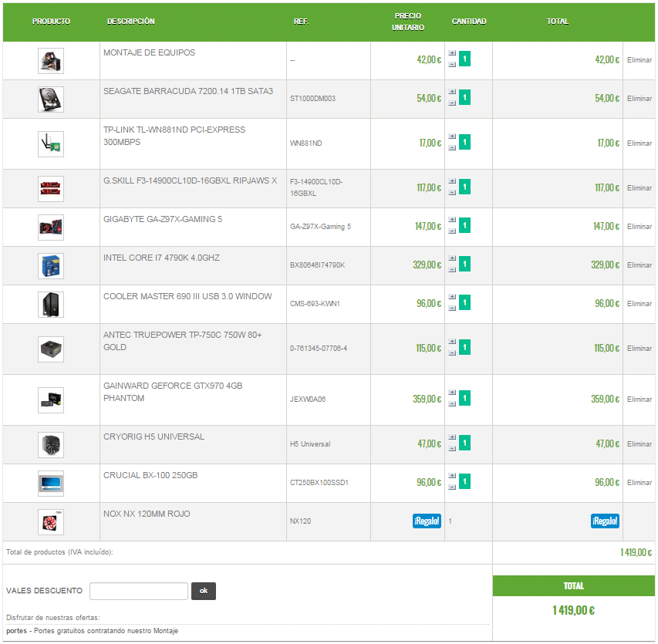Image resolution: width=658 pixels, height=644 pixels.
Task: Click the ¡Regalo! badge in unit price column
Action: [427, 521]
